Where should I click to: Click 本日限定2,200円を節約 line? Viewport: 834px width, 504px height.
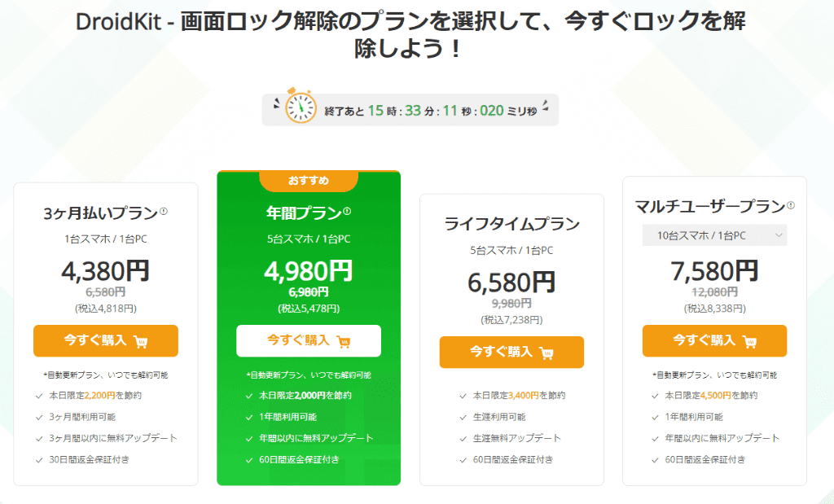point(95,396)
